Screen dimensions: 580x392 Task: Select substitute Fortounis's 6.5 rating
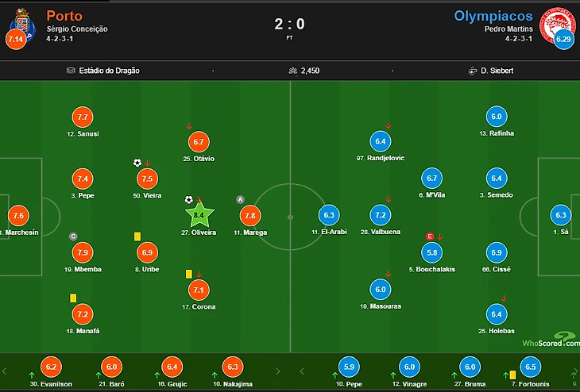point(532,366)
